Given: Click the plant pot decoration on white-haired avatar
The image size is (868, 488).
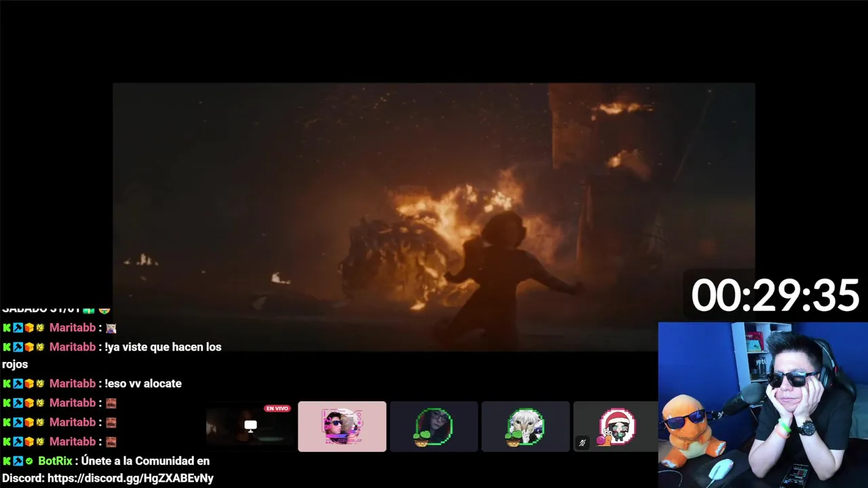Looking at the screenshot, I should tap(513, 440).
